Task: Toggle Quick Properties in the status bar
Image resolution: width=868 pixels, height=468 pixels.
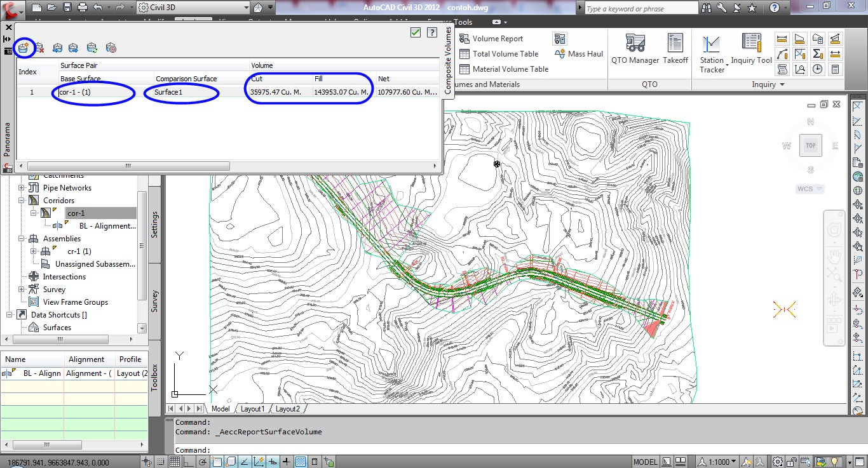Action: 315,462
